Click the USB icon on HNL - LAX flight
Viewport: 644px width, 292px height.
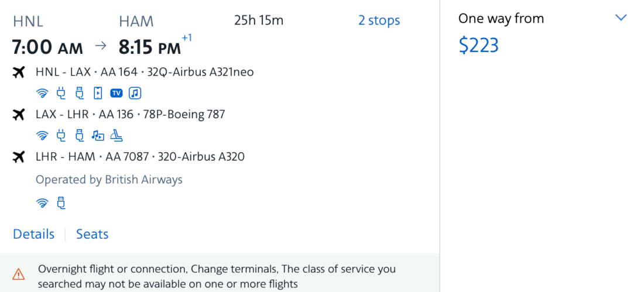pos(79,93)
